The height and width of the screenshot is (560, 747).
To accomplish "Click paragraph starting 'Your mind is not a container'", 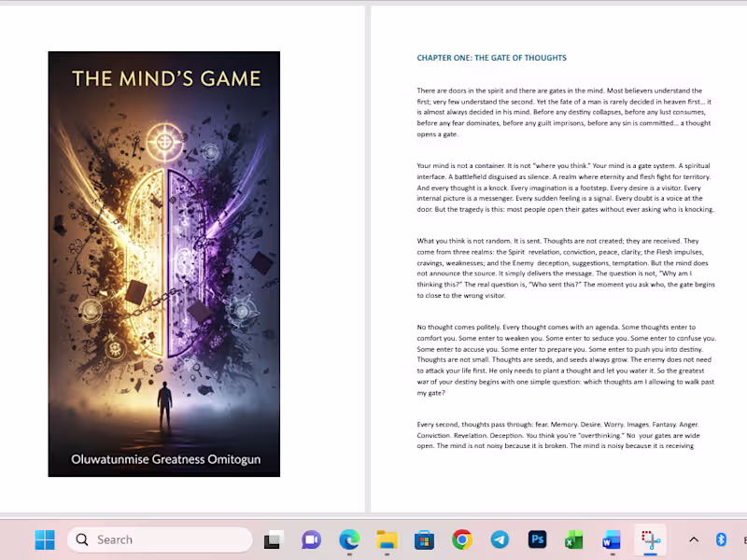I will pos(566,188).
